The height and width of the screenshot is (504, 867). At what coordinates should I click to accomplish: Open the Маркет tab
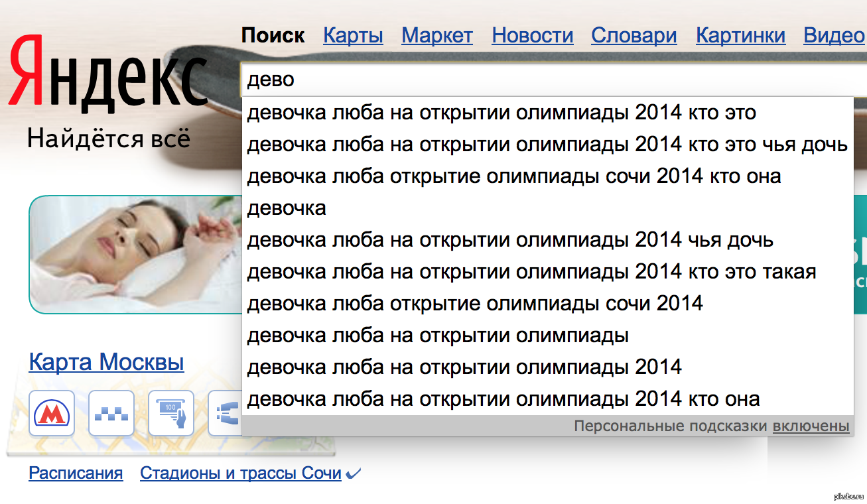pos(437,35)
